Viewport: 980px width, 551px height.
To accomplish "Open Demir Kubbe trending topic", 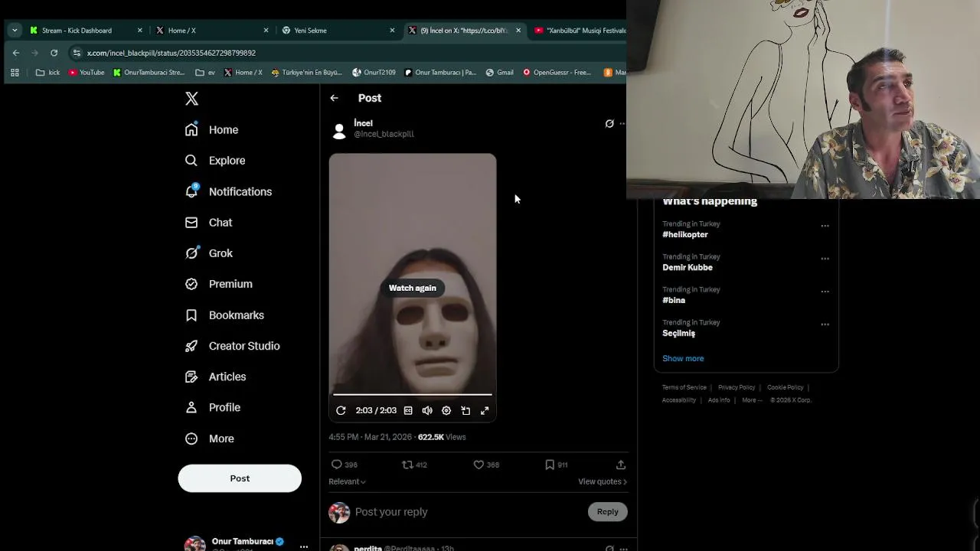I will (688, 268).
